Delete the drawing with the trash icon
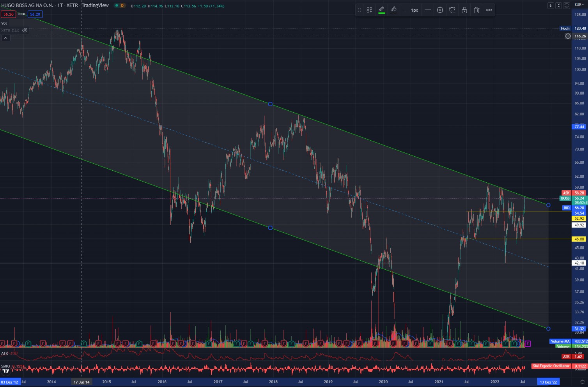The height and width of the screenshot is (387, 588). [x=476, y=10]
